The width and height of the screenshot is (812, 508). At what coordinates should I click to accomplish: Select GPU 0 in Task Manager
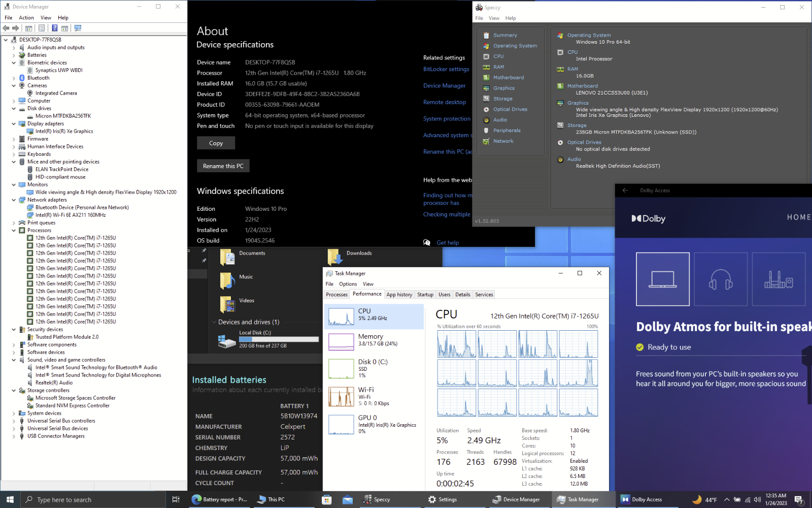[x=374, y=425]
